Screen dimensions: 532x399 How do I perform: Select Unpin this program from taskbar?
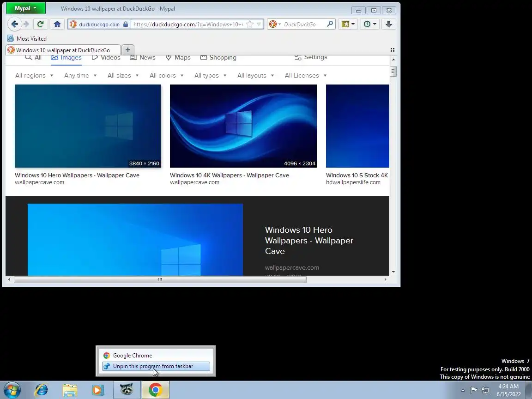click(156, 366)
